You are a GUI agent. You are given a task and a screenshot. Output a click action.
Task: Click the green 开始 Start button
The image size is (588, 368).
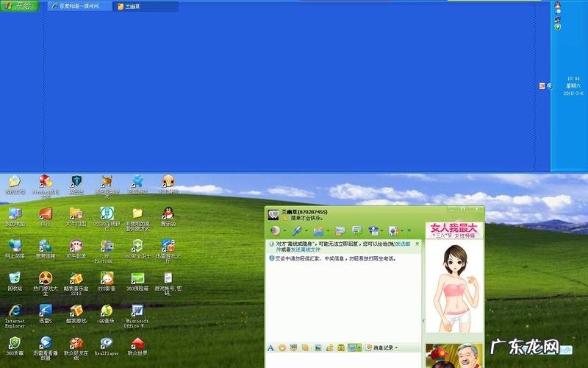pos(20,6)
